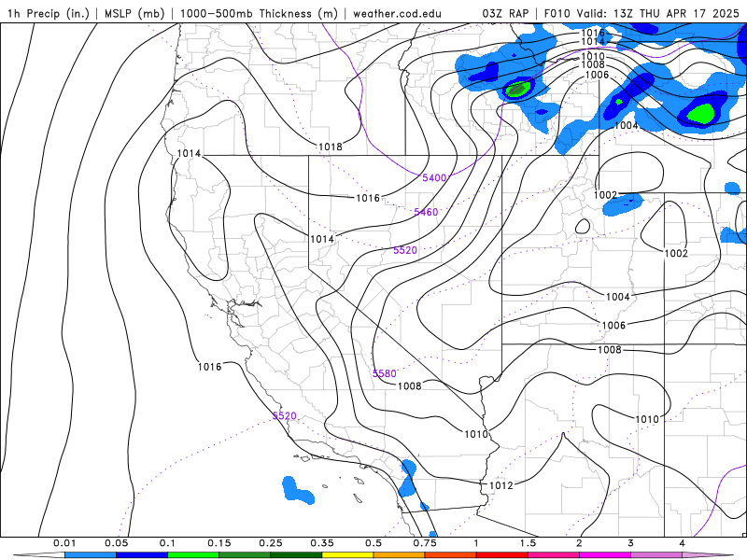The width and height of the screenshot is (747, 560).
Task: Click the 1.5 legend tick value
Action: (528, 543)
